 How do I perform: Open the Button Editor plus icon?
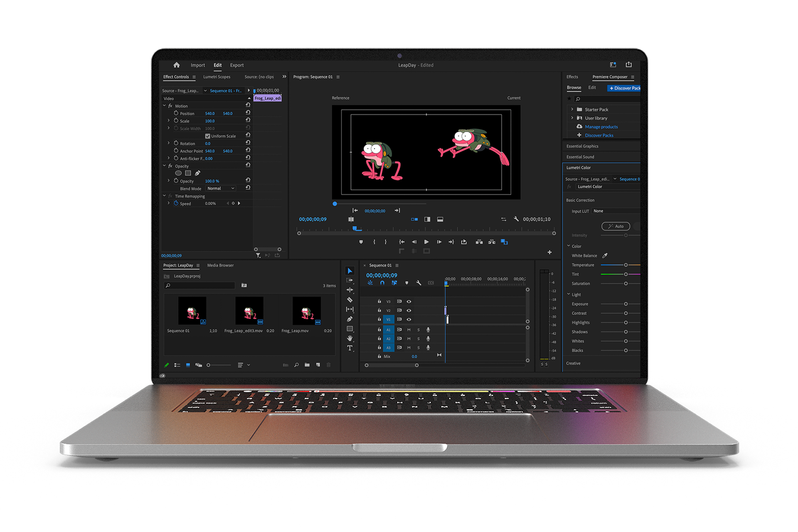pyautogui.click(x=549, y=252)
